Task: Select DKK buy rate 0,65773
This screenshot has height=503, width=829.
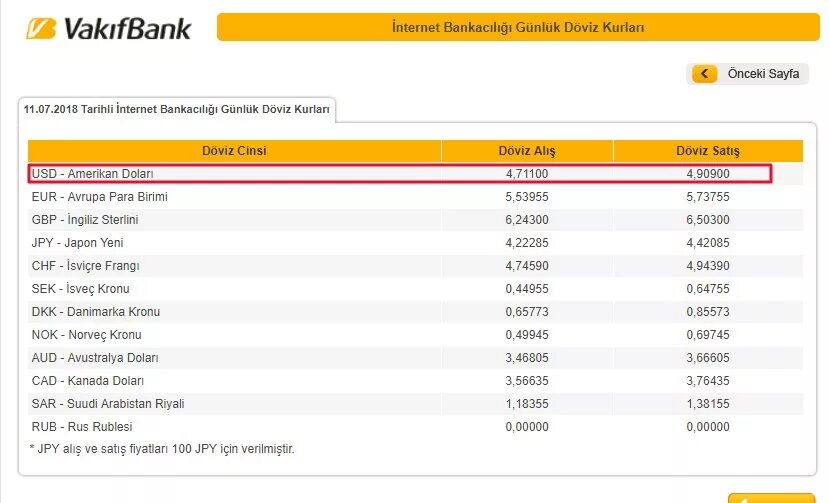Action: coord(527,312)
